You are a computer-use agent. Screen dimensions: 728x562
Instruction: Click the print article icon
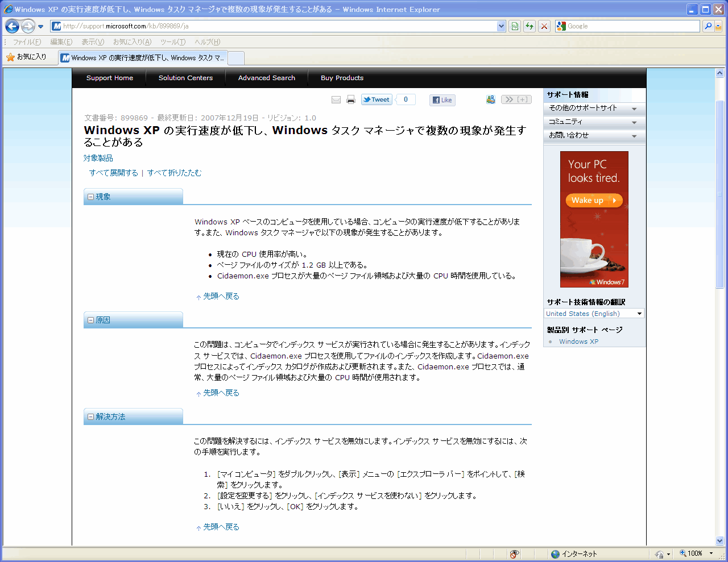351,100
